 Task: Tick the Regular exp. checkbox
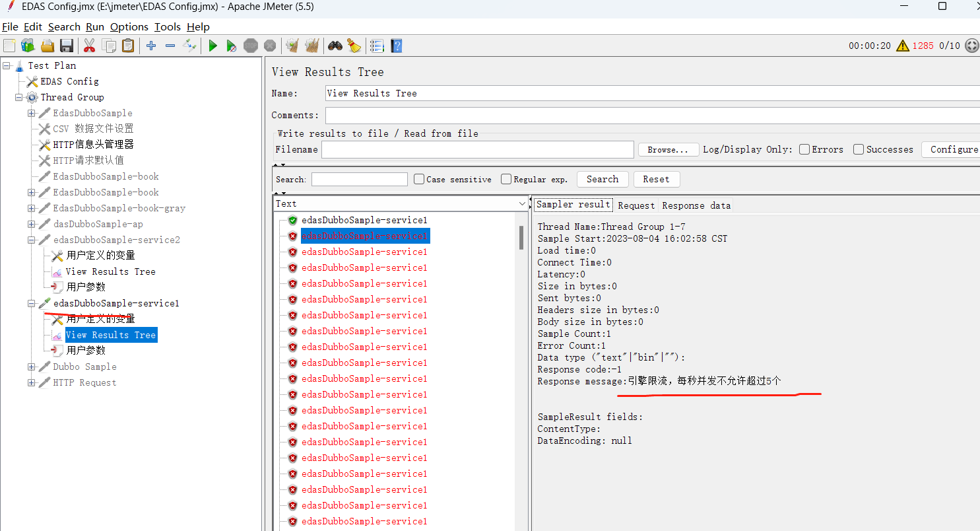click(506, 179)
